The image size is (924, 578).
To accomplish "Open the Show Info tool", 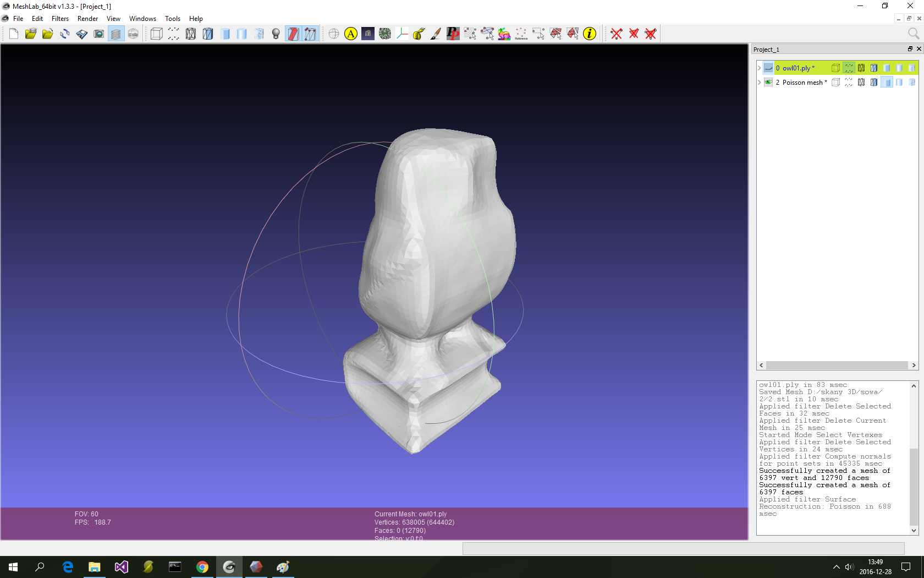I will coord(590,34).
